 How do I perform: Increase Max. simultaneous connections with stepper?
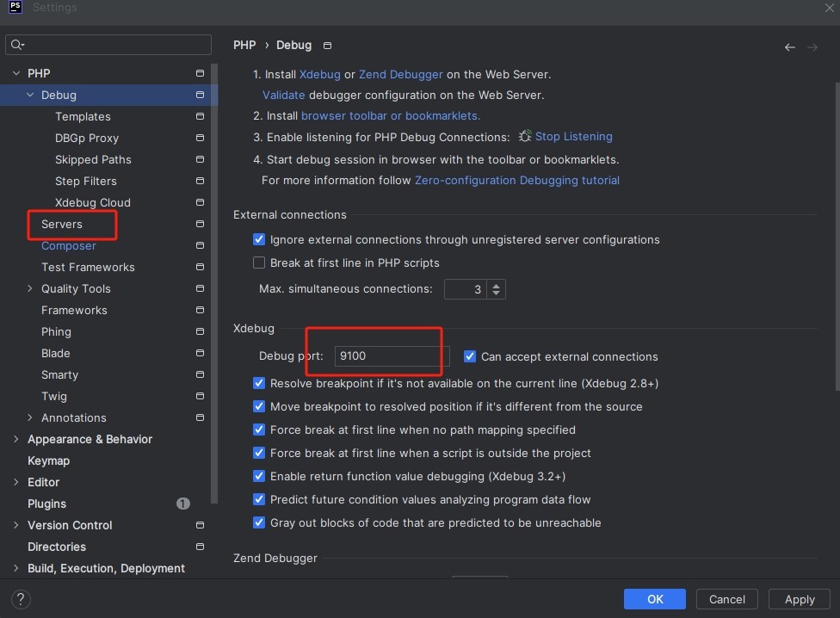pyautogui.click(x=496, y=285)
